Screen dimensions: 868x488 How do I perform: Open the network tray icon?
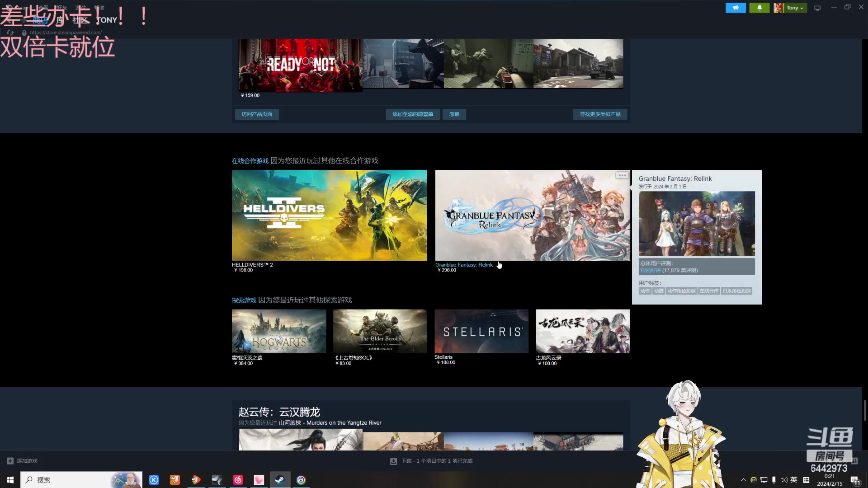pos(764,480)
